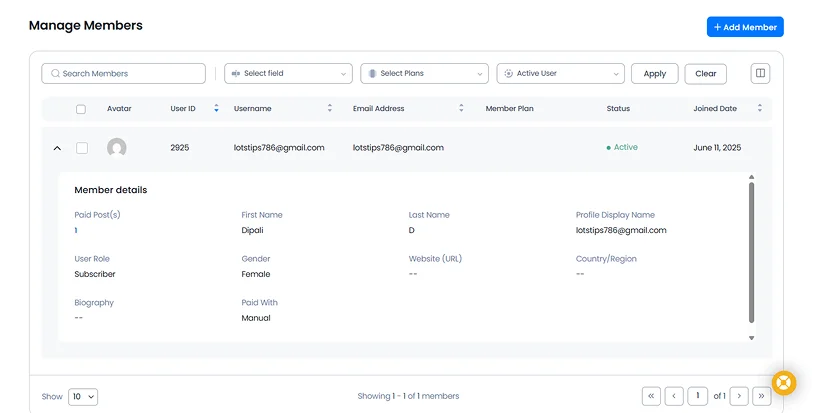
Task: Click the search magnifier icon
Action: (55, 74)
